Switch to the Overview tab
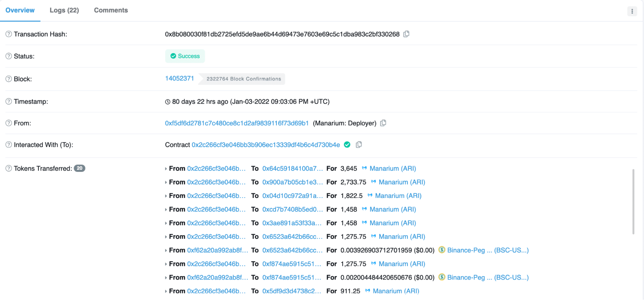 (20, 10)
